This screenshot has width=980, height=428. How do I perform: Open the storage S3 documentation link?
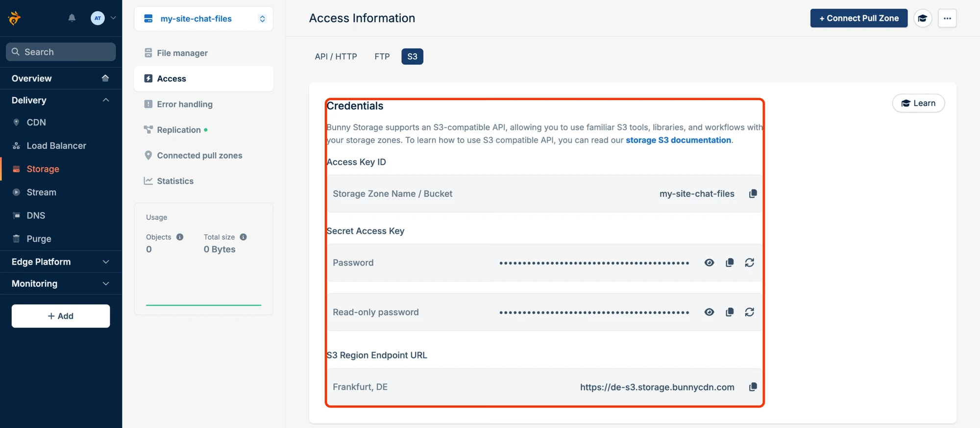point(678,140)
